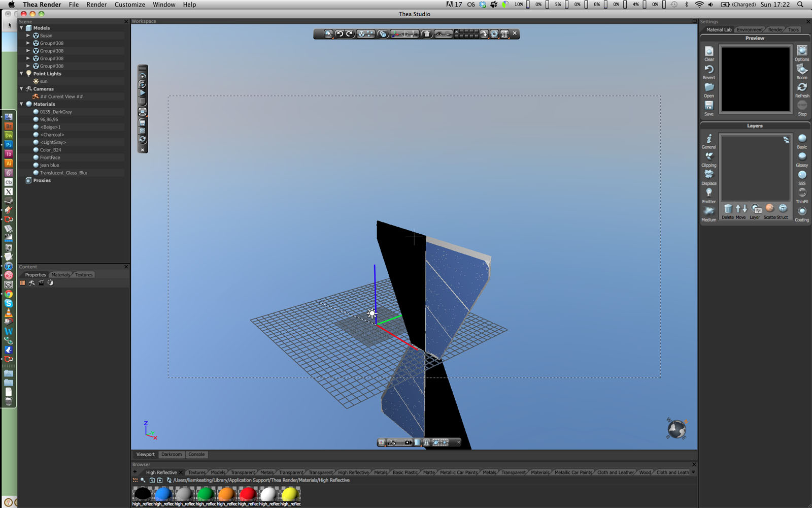Add a Basic material layer
Viewport: 812px width, 508px height.
(802, 141)
